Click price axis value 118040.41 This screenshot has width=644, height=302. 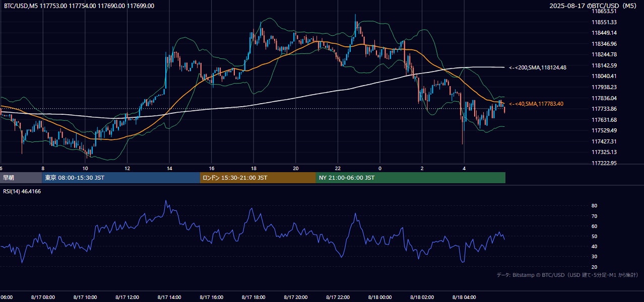point(604,76)
